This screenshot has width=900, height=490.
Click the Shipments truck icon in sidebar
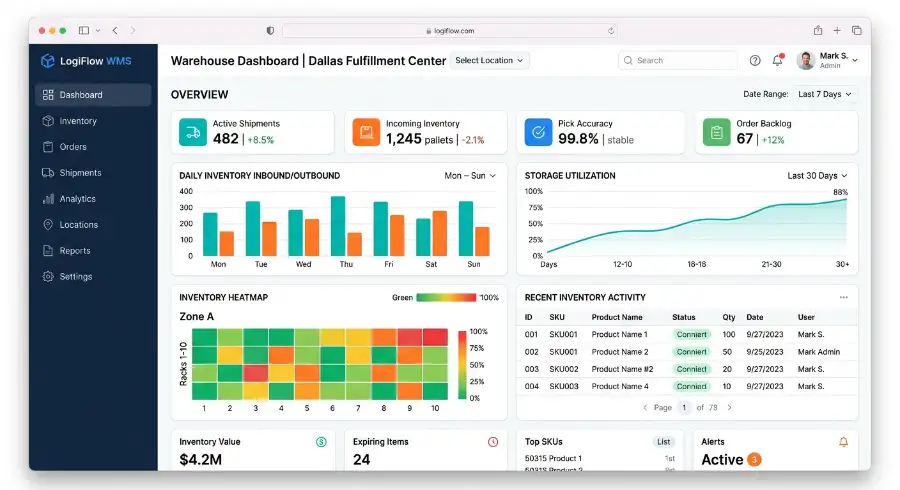[48, 173]
